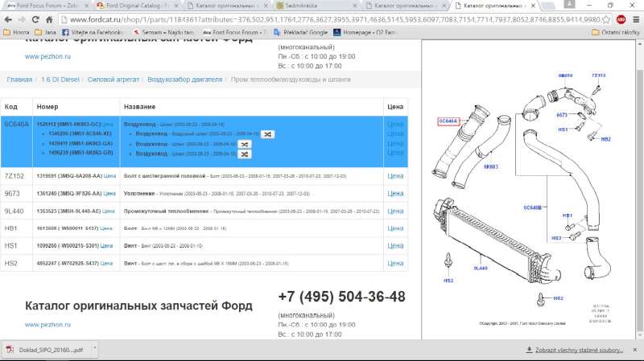Click the Воздухозабор двигателя breadcrumb
Screen dimensions: 644x361
184,80
